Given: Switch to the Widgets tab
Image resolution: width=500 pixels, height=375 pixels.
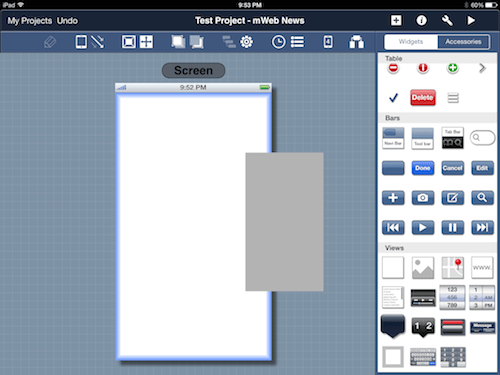Looking at the screenshot, I should (x=411, y=42).
